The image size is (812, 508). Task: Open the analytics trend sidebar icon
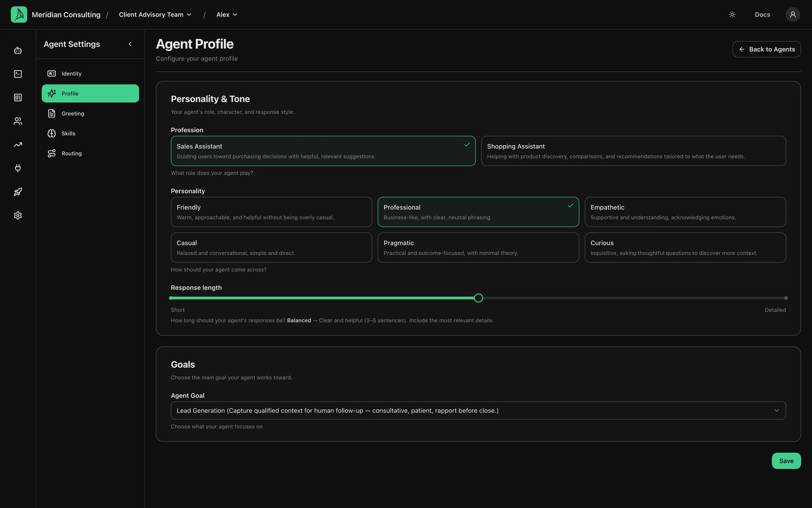(18, 145)
